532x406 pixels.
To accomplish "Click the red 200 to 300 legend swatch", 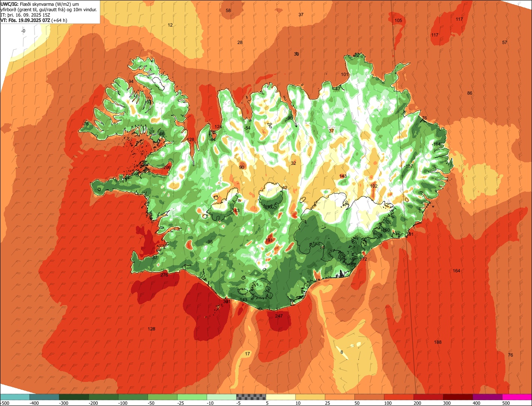I will click(x=428, y=397).
